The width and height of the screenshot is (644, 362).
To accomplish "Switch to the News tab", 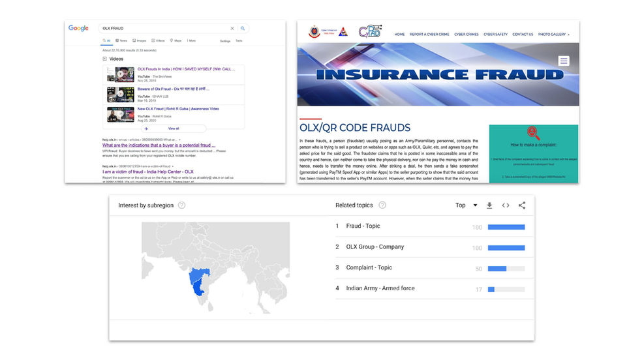I will (121, 40).
